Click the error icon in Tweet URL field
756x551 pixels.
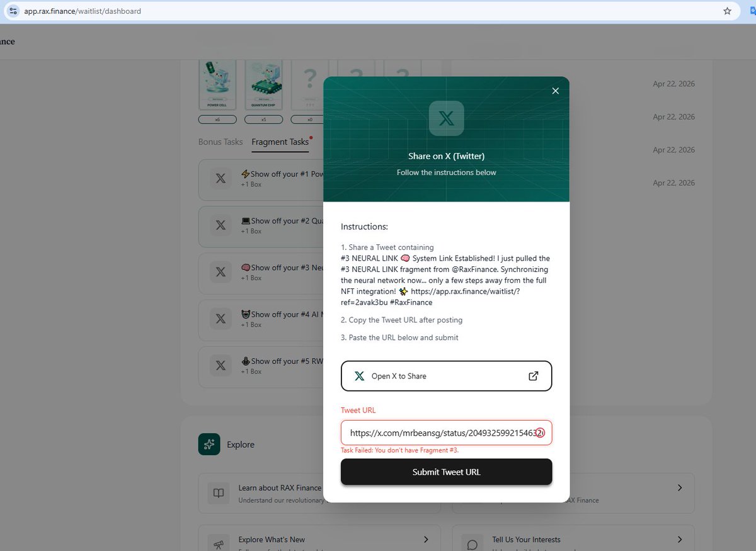click(540, 433)
